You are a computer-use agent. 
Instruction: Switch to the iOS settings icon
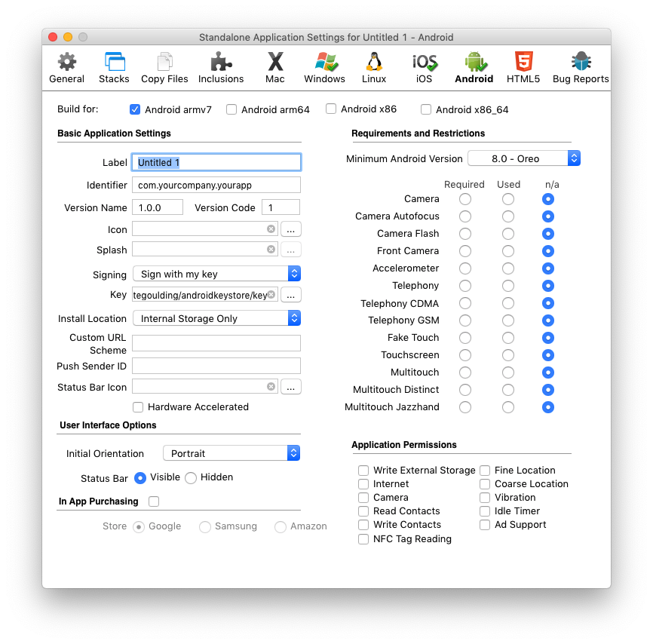click(425, 63)
